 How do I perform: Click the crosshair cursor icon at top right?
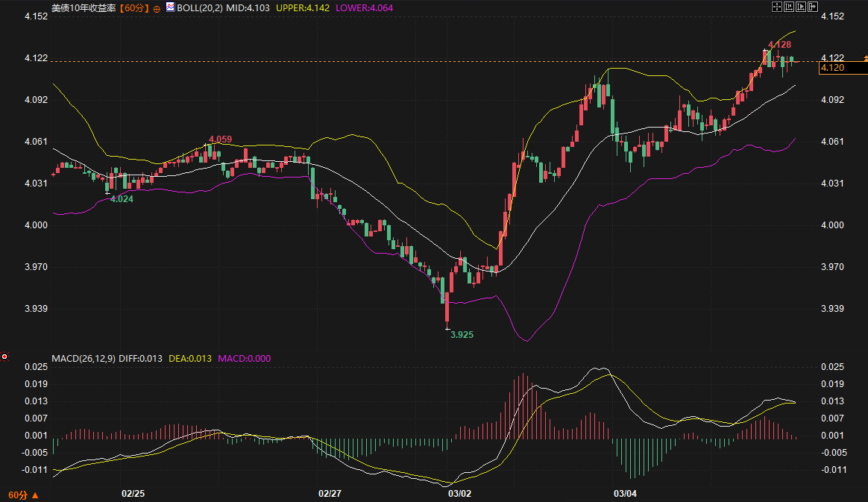tap(776, 7)
